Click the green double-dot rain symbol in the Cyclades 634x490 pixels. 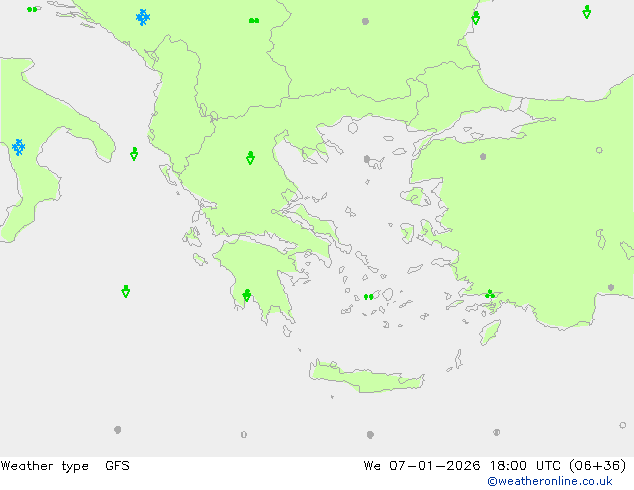coord(368,297)
